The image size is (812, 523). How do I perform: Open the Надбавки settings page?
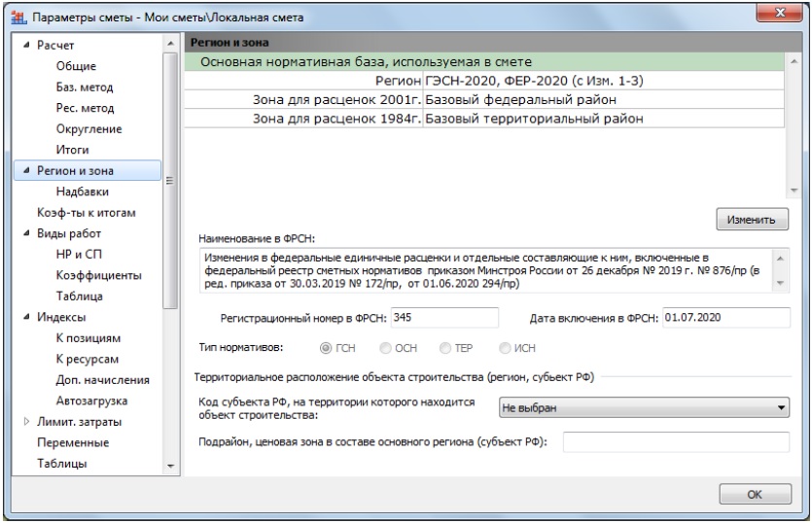[81, 192]
